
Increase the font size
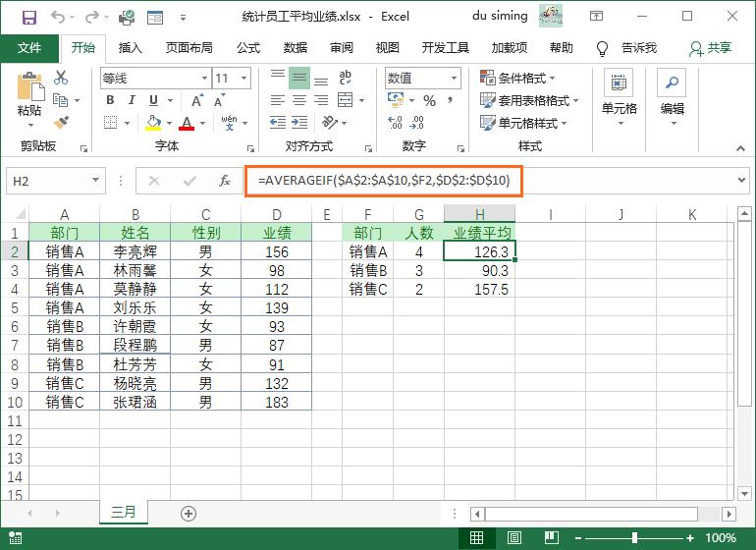197,100
